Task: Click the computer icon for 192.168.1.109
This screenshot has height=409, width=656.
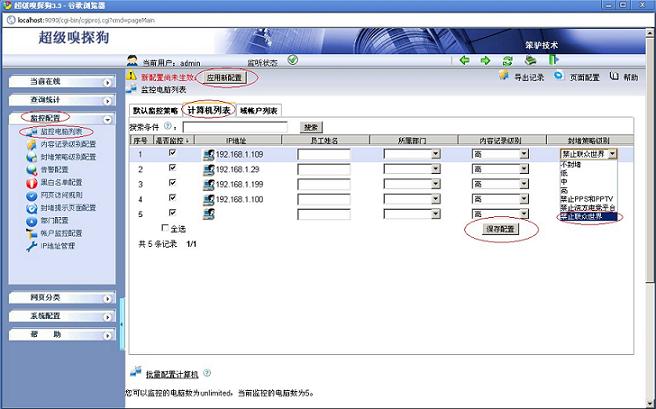Action: (x=209, y=155)
